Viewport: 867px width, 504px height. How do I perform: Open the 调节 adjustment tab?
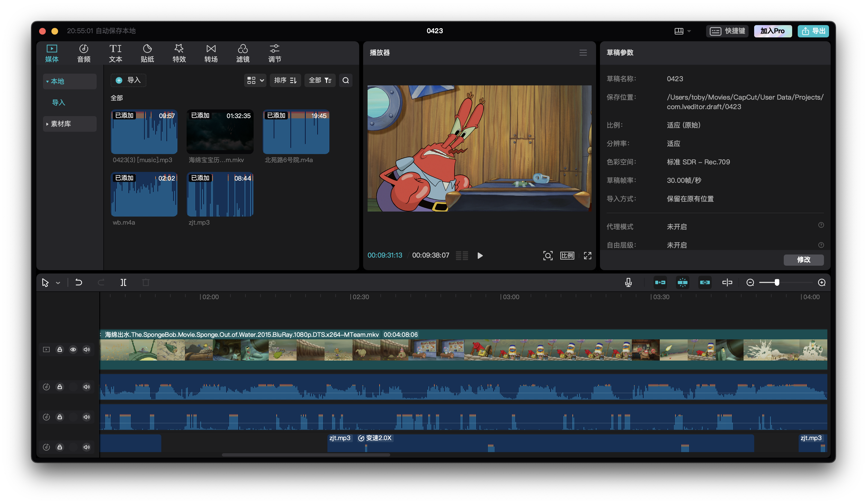click(275, 53)
